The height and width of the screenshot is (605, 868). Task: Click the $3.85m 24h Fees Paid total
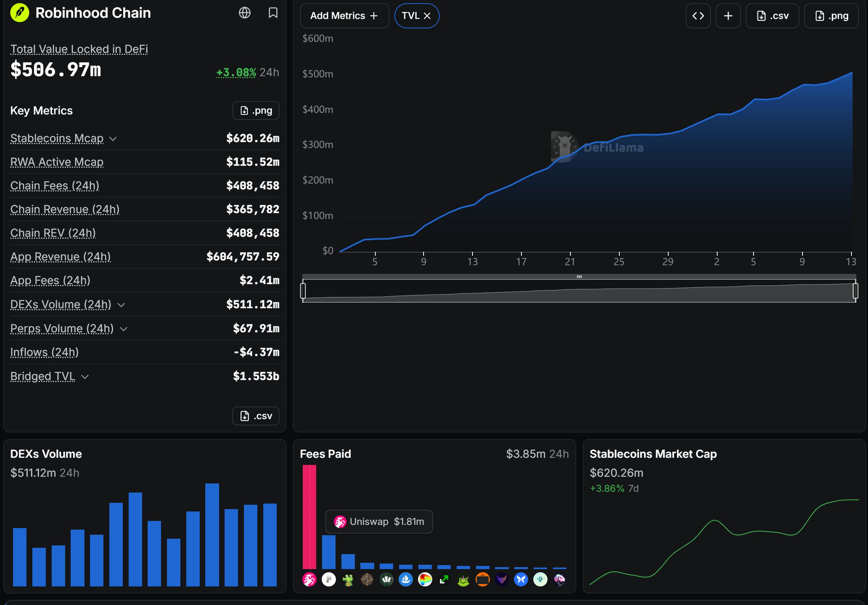point(537,454)
